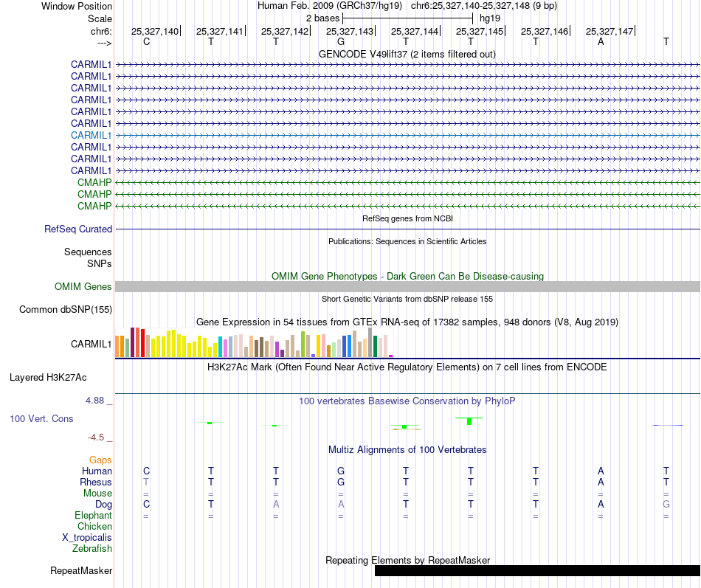
Task: Click the light-blue CARMIL1 transcript arrow line
Action: (407, 135)
